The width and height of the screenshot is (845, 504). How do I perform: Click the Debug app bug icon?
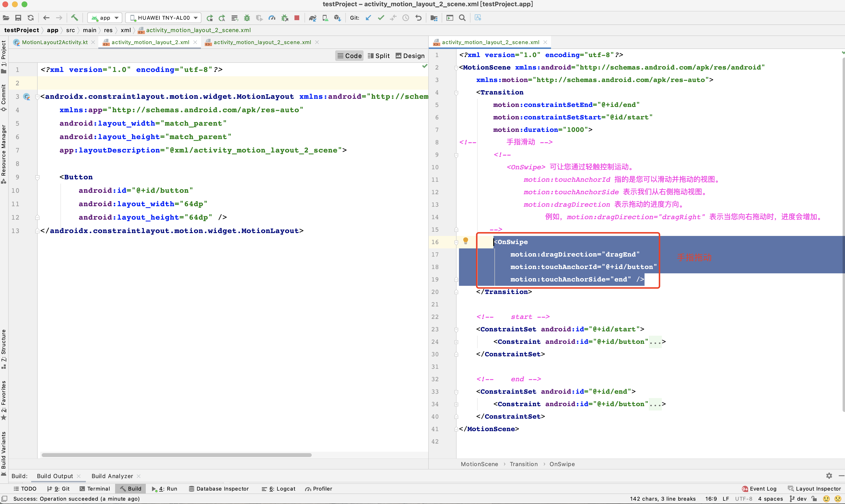point(247,18)
